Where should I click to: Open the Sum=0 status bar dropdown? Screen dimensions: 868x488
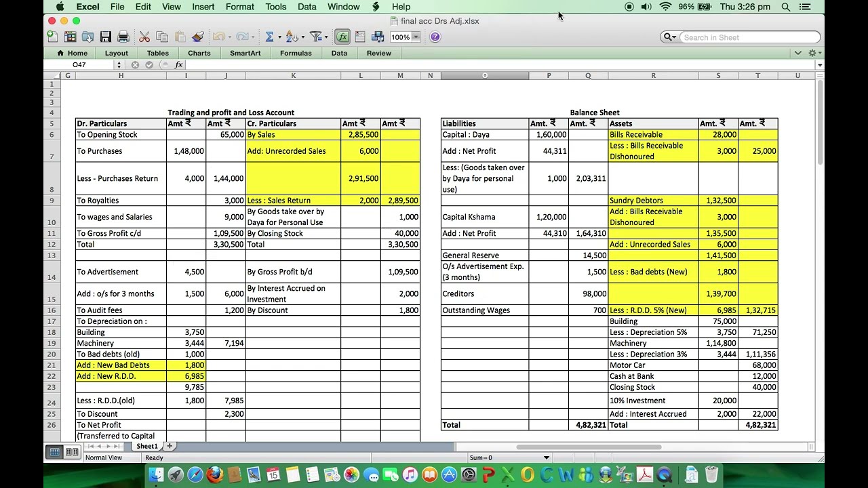(546, 457)
